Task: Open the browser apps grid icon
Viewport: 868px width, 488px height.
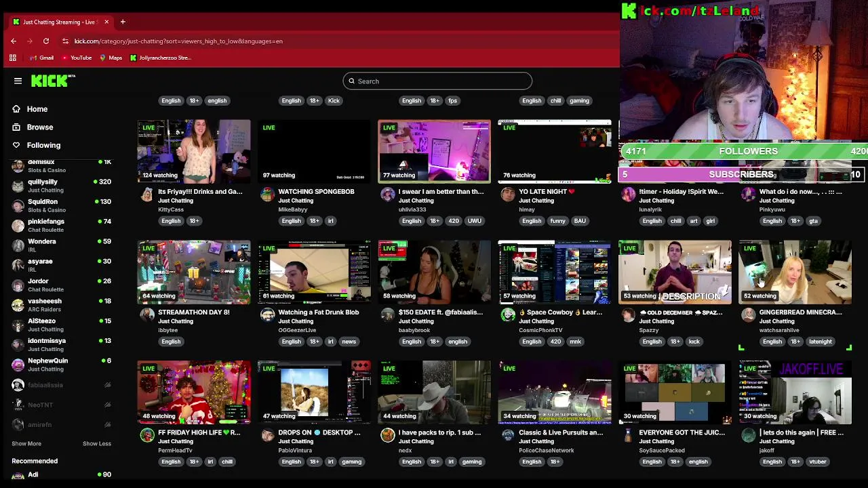Action: coord(12,58)
